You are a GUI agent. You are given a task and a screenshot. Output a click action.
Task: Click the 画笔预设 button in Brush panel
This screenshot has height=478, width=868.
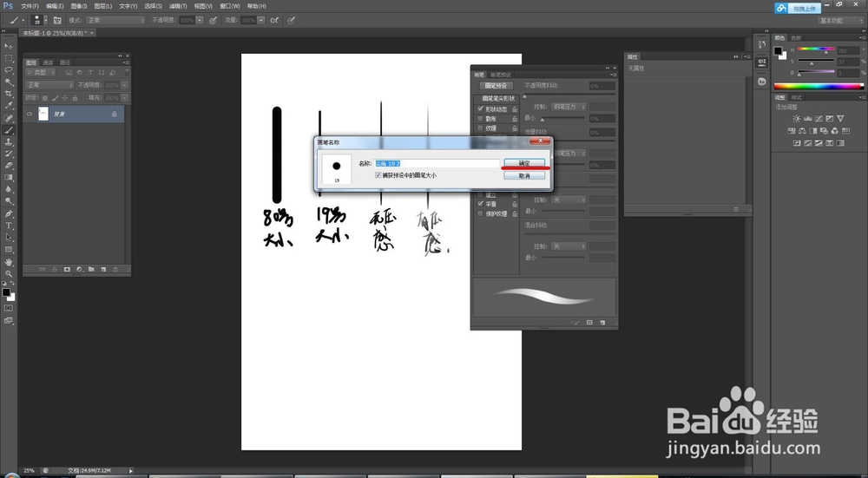click(x=496, y=86)
